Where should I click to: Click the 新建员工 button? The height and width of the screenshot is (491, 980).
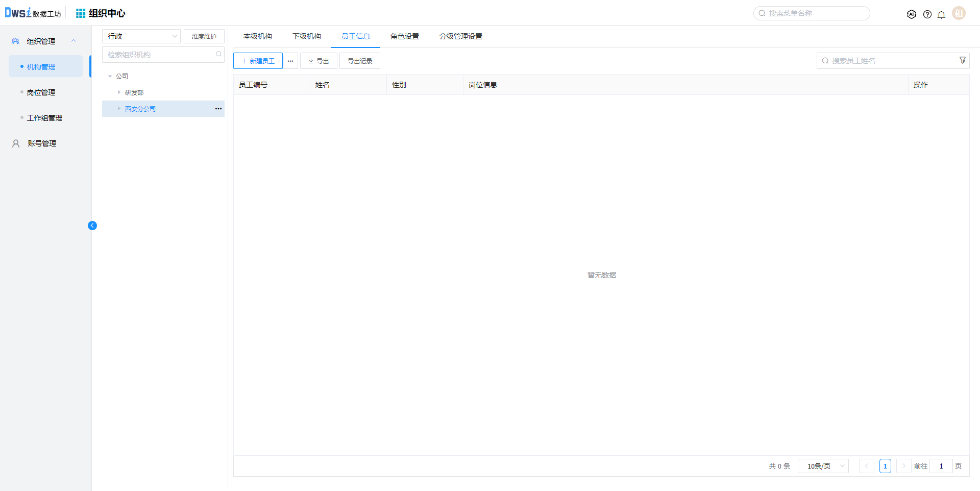coord(258,61)
